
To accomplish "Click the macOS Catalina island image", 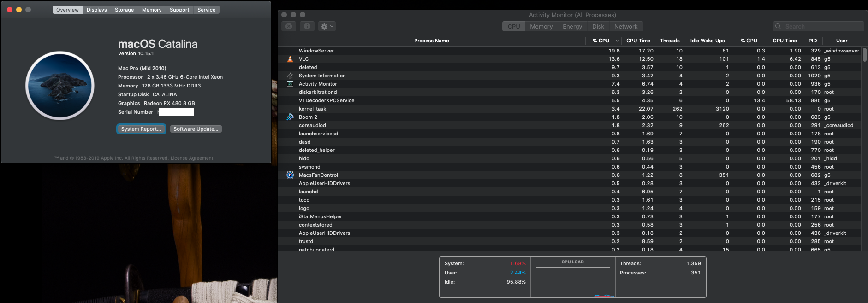I will 60,86.
